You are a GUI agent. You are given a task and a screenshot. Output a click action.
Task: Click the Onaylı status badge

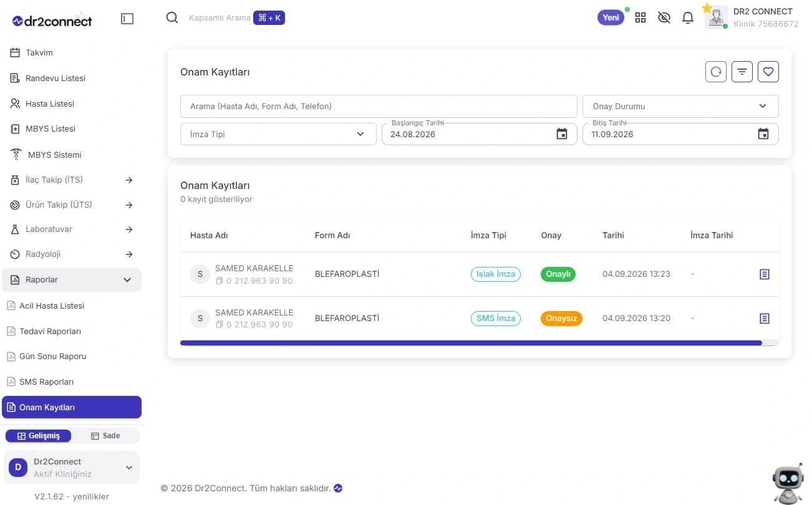[x=558, y=274]
